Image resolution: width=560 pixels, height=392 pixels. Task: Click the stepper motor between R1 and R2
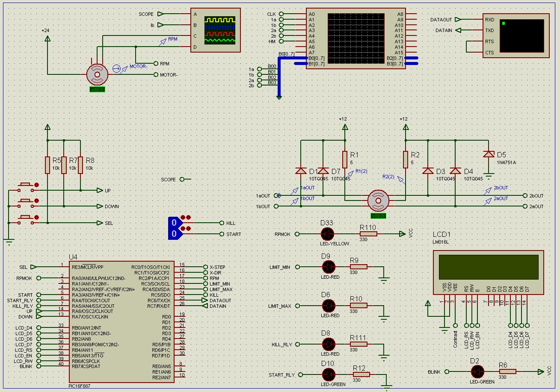pos(378,200)
